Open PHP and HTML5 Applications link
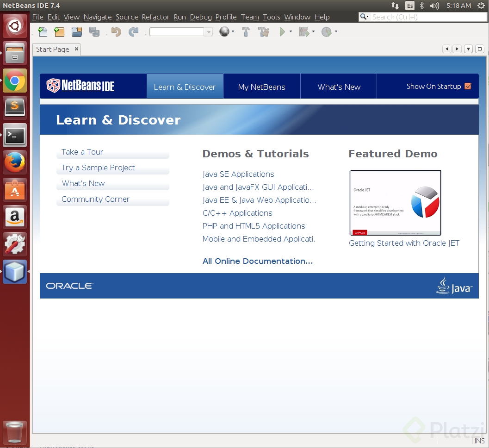 pyautogui.click(x=254, y=226)
